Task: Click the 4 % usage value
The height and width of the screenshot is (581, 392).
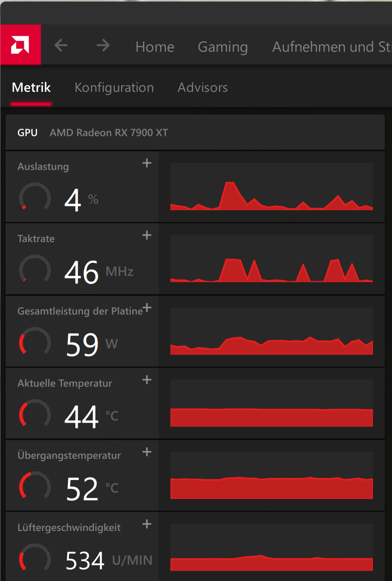Action: coord(81,200)
